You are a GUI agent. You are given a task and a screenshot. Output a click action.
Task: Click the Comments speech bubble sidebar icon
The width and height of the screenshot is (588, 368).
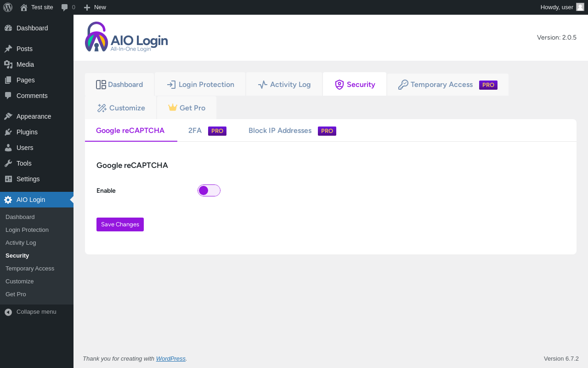(x=8, y=96)
